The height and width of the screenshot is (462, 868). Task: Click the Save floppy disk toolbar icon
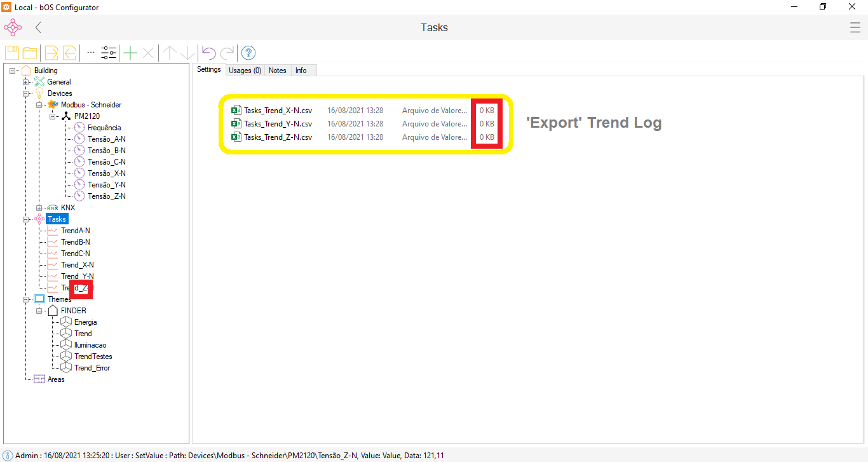click(12, 53)
